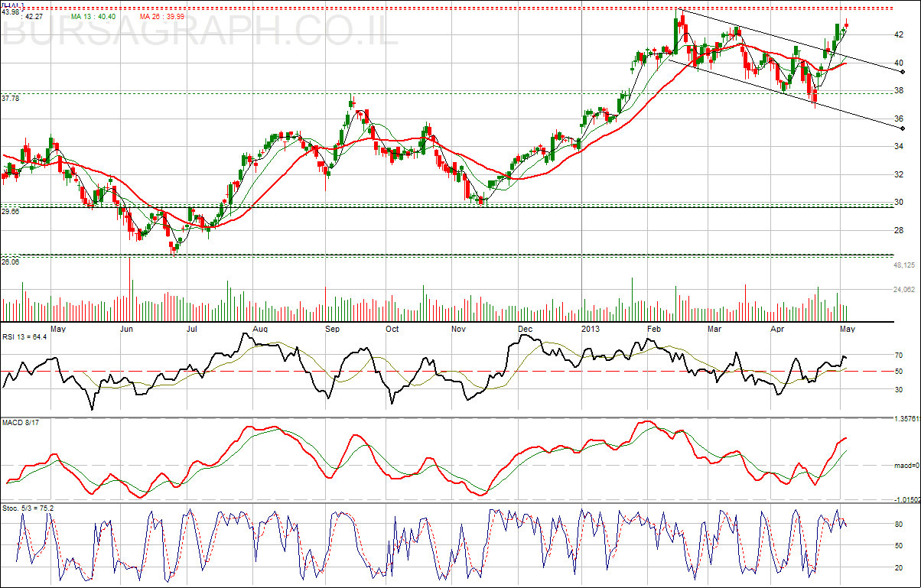The height and width of the screenshot is (588, 921).
Task: Click the 2013 year label
Action: (x=591, y=329)
